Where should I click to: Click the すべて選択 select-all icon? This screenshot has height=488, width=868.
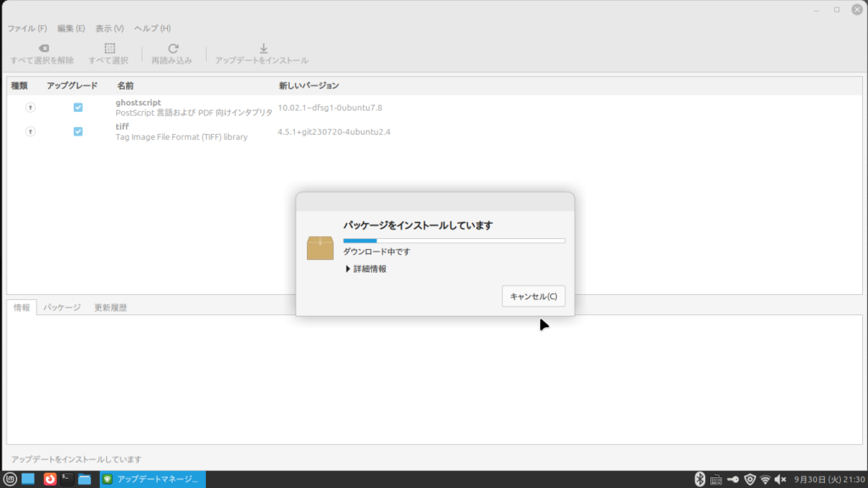pyautogui.click(x=109, y=49)
